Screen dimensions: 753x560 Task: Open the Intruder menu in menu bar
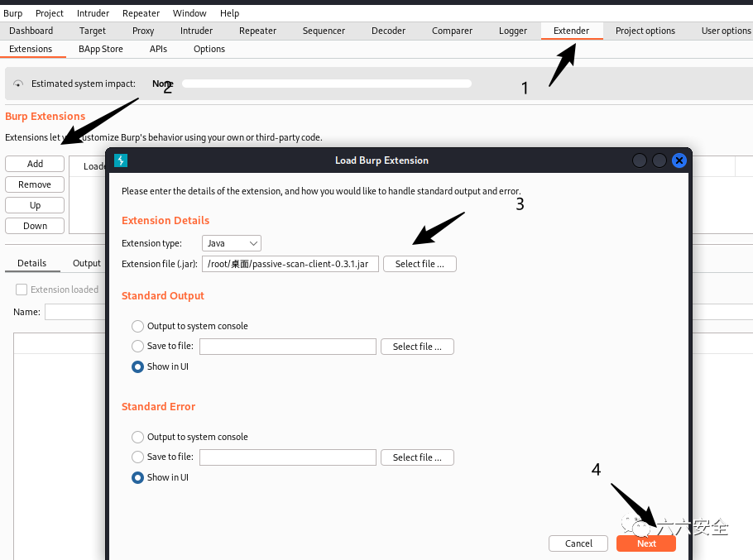93,13
